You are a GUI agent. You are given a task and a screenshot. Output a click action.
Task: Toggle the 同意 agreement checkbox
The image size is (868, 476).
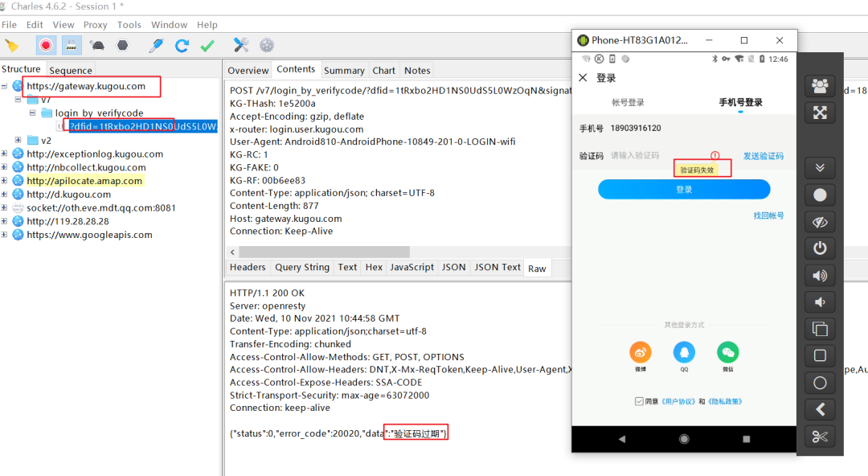[639, 401]
